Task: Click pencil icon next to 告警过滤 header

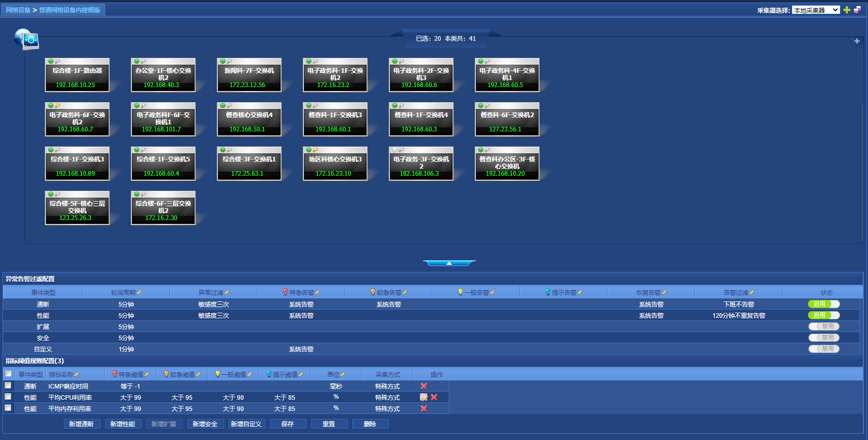Action: (x=752, y=293)
